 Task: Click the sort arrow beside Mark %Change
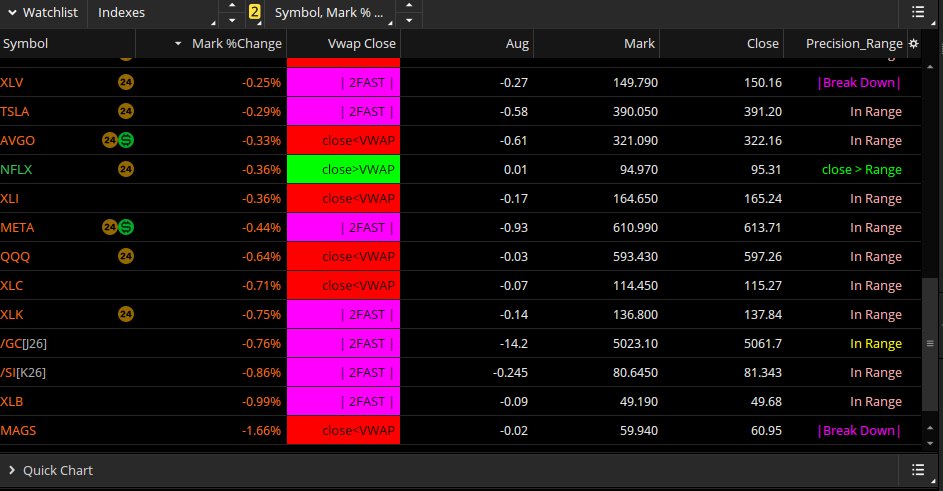pos(178,44)
